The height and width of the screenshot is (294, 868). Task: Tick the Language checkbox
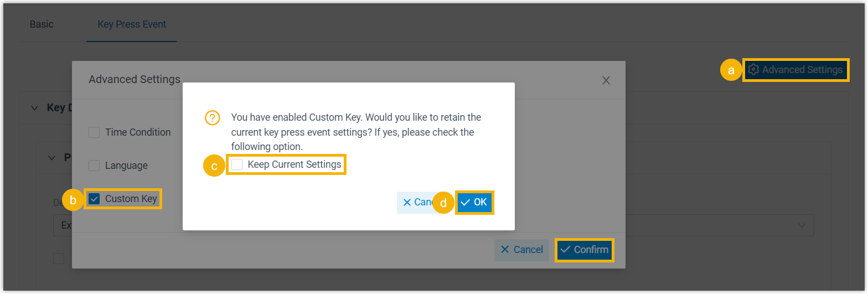tap(95, 166)
